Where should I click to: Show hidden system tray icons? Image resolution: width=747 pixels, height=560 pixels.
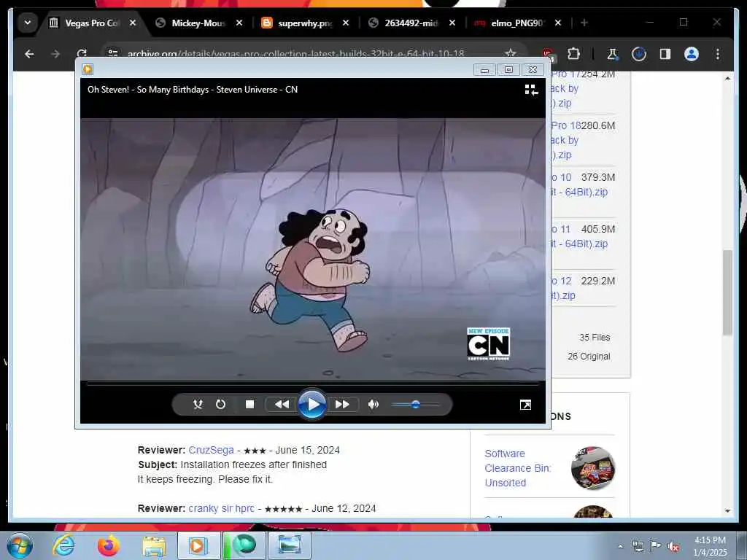point(620,546)
